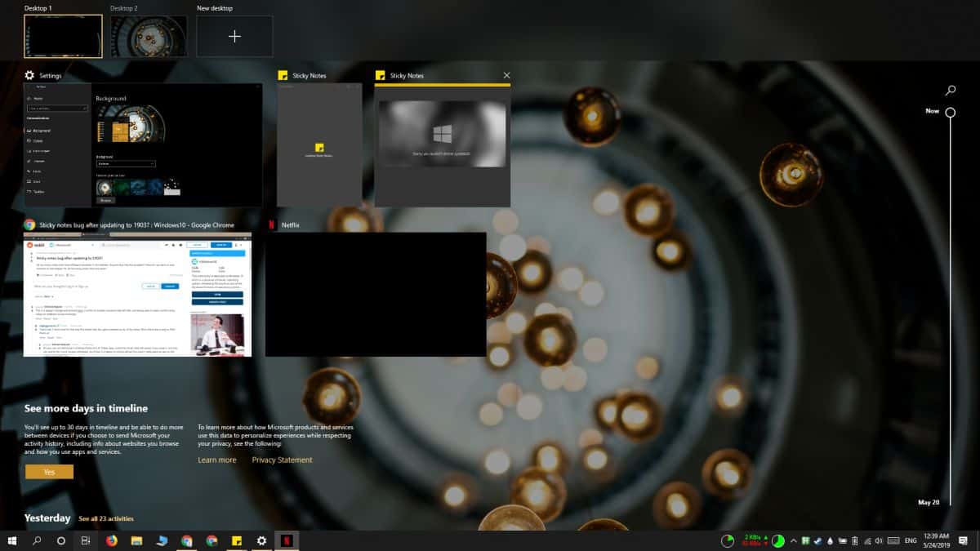Add a new desktop with plus

point(234,36)
